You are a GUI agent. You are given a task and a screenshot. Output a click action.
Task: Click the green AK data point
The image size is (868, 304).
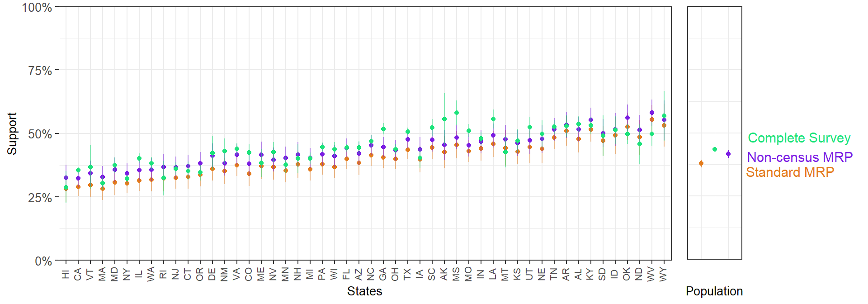(x=444, y=119)
